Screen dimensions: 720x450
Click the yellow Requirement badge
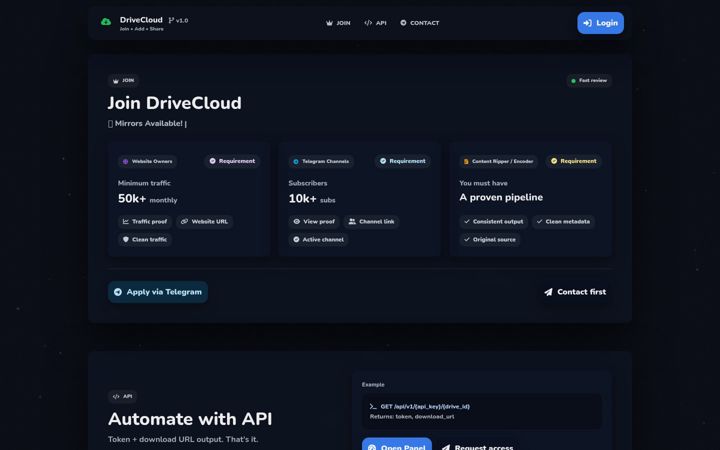click(574, 161)
